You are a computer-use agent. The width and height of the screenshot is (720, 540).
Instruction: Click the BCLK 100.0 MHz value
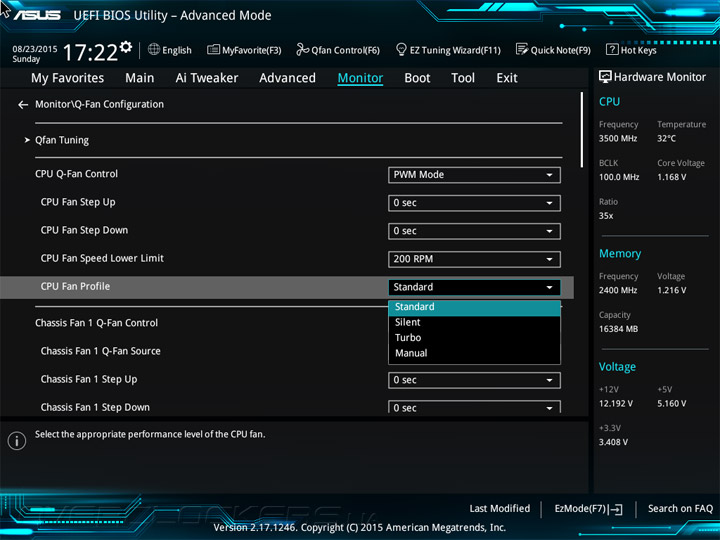pyautogui.click(x=619, y=177)
